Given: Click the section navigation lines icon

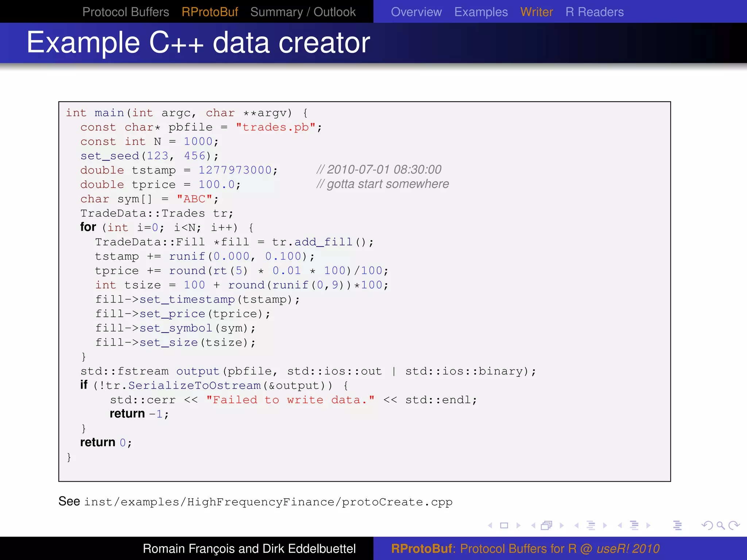Looking at the screenshot, I should [634, 525].
